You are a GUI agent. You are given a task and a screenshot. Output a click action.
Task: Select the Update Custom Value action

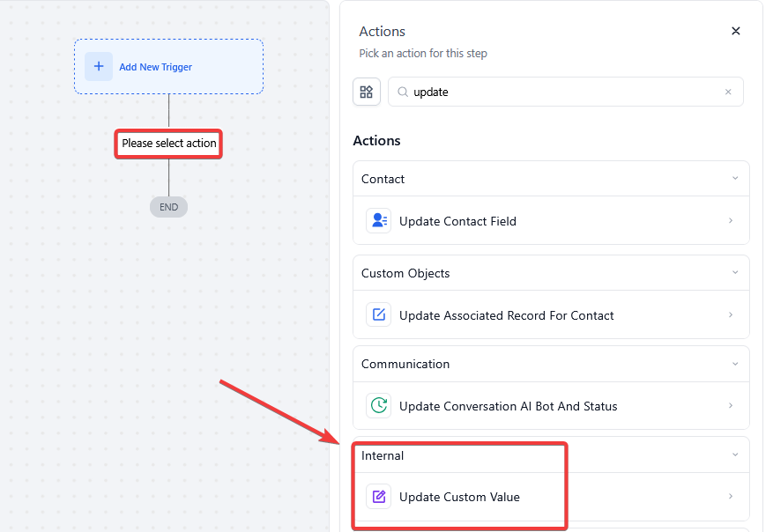[x=459, y=497]
